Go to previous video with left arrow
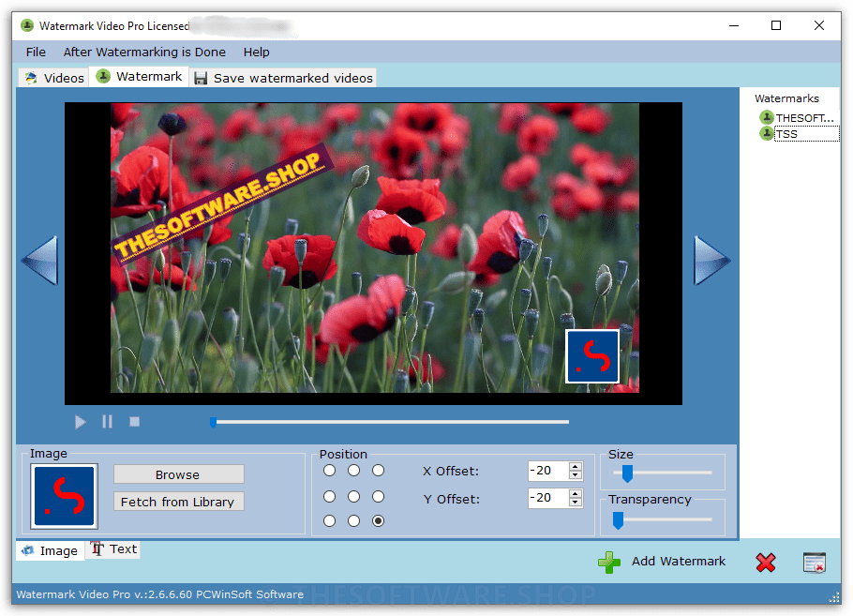This screenshot has height=616, width=853. tap(40, 260)
